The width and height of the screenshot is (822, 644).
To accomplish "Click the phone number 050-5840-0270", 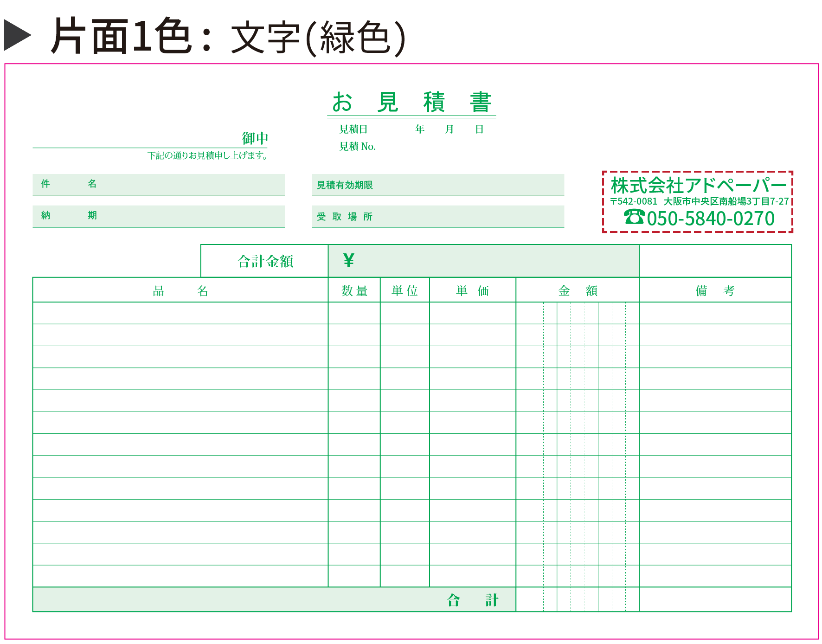I will 711,219.
